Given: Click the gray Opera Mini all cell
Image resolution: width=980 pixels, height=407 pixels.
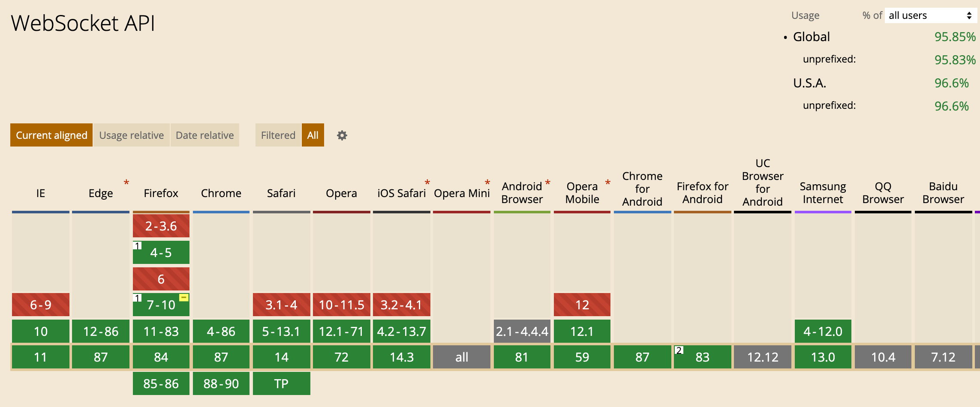Looking at the screenshot, I should [x=462, y=357].
